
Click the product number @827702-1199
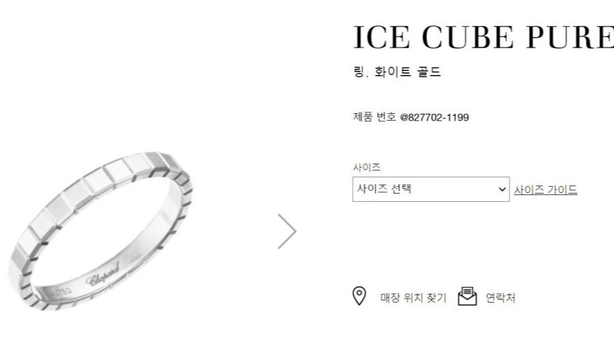pyautogui.click(x=435, y=117)
